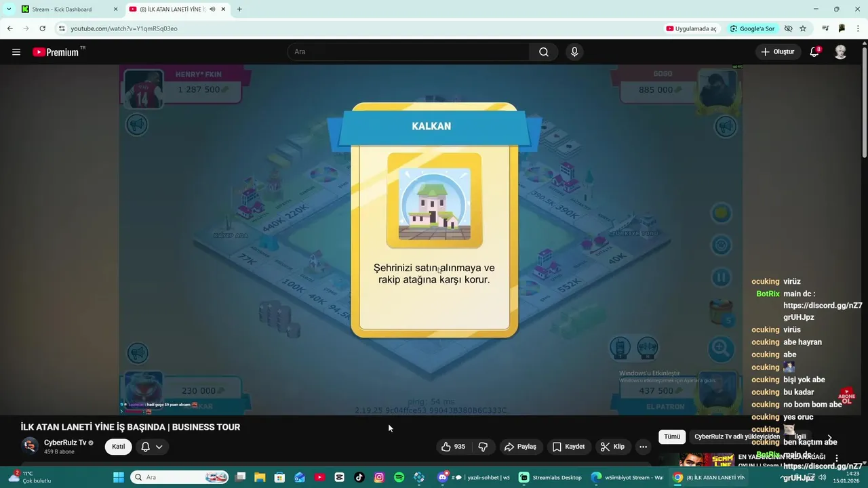
Task: Open the YouTube account avatar menu
Action: (840, 52)
